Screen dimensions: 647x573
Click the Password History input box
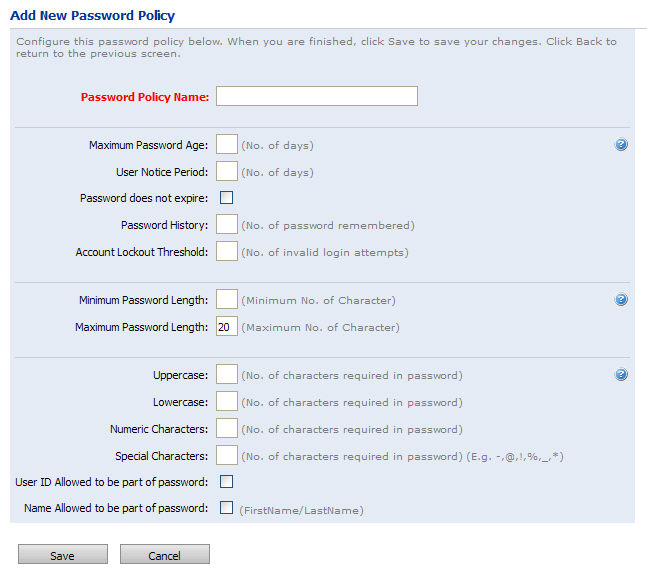[x=226, y=224]
